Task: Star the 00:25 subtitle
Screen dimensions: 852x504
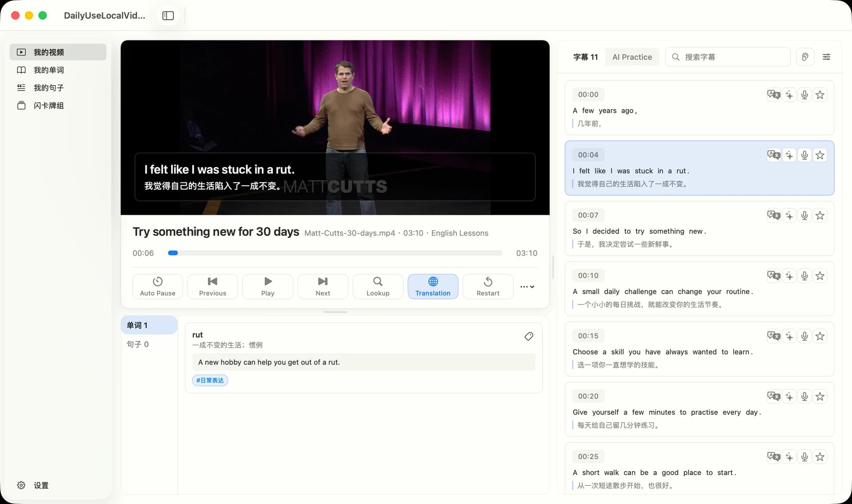Action: coord(820,457)
